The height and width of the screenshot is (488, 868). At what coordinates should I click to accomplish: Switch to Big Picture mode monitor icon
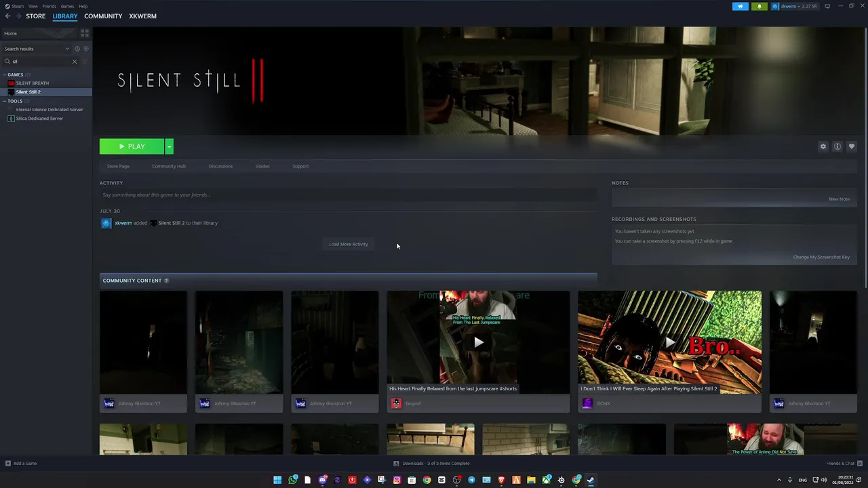coord(827,6)
